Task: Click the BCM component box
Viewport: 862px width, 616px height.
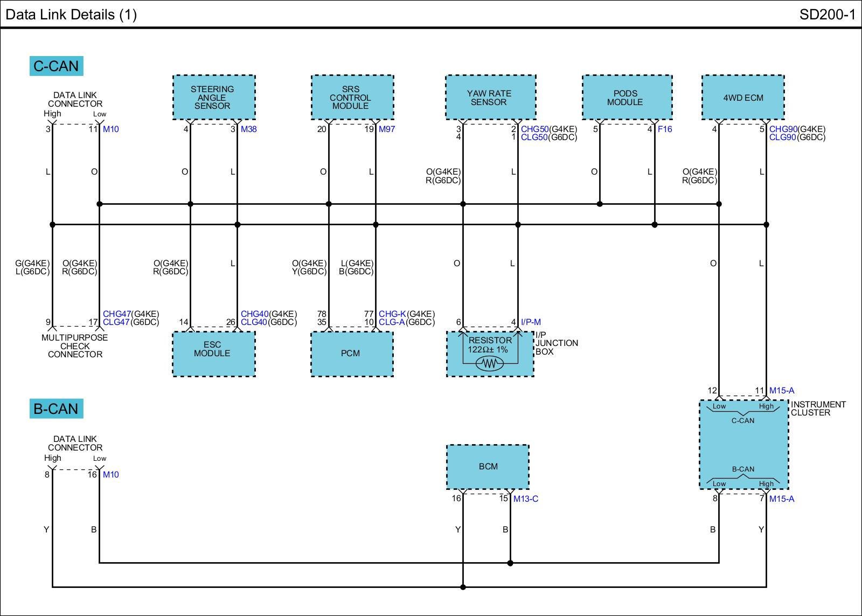Action: click(x=488, y=467)
